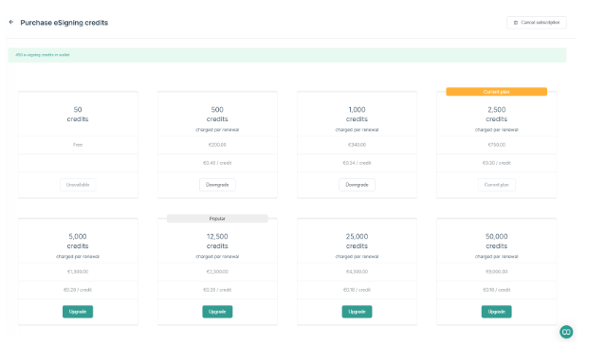
Task: Upgrade to the 12,500 credits plan
Action: [x=217, y=312]
